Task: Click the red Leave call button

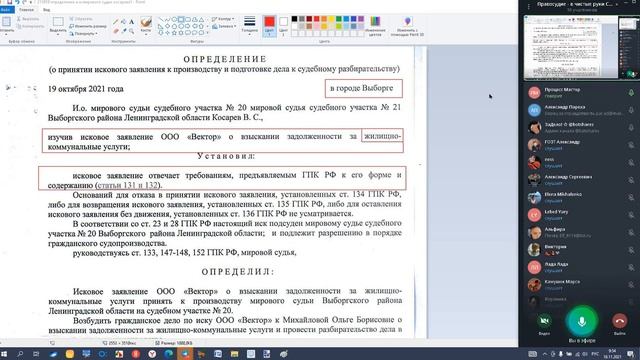Action: point(619,321)
